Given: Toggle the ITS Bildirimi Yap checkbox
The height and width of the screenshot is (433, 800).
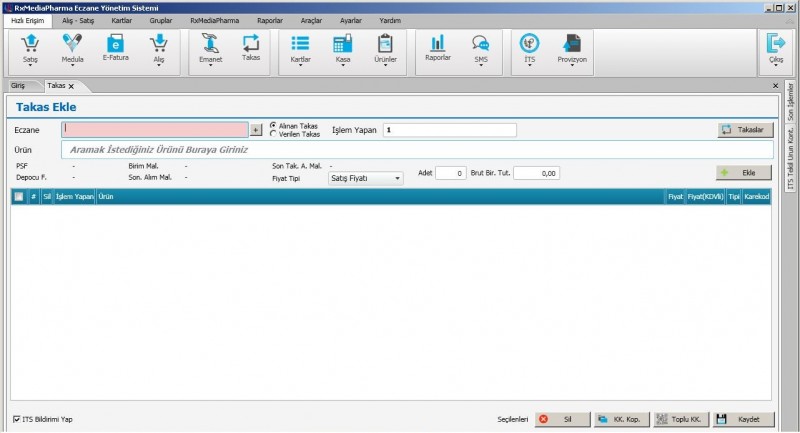Looking at the screenshot, I should (16, 419).
